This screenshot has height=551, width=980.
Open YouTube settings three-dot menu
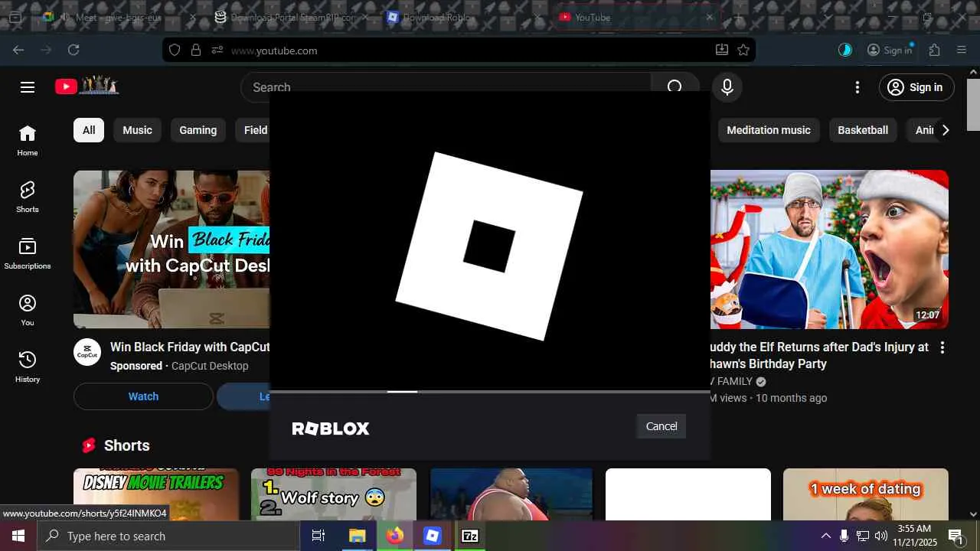coord(857,87)
